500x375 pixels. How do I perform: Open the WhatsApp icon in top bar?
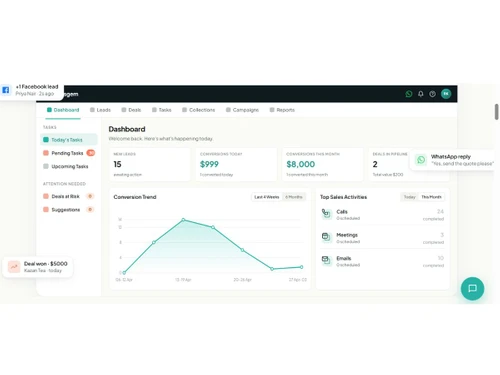click(x=409, y=94)
